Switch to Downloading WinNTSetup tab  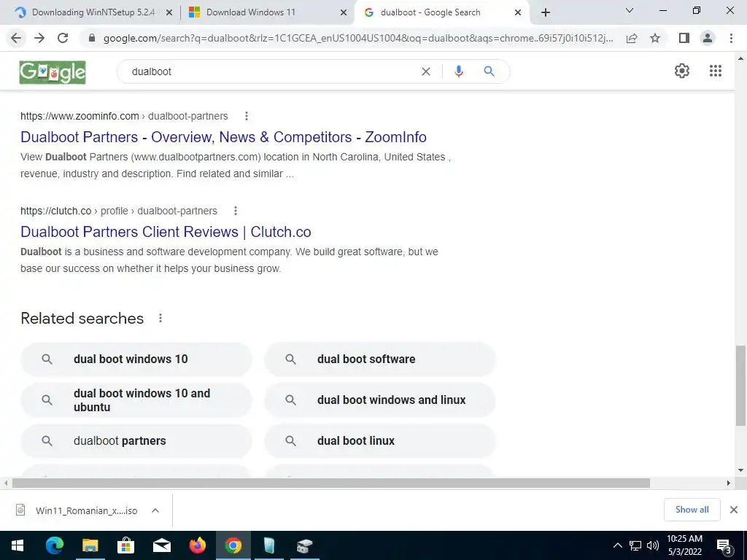click(x=93, y=12)
